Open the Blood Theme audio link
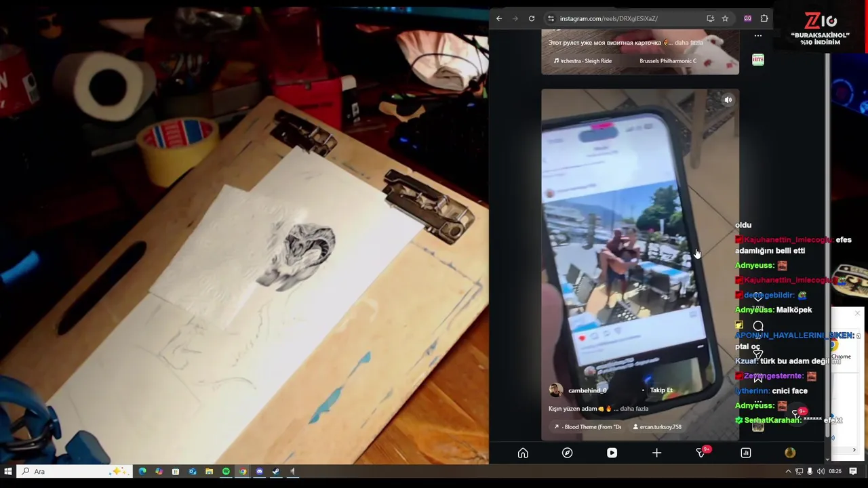Image resolution: width=868 pixels, height=488 pixels. [x=588, y=427]
